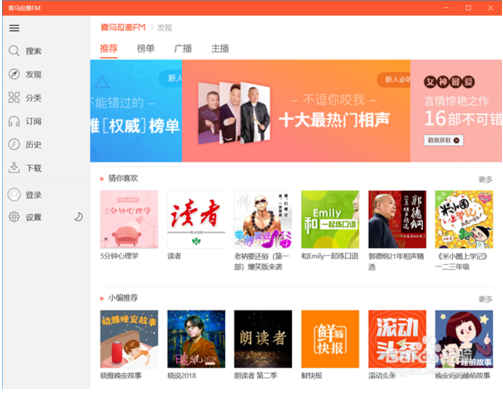Open the red 流动头条 album cover
The height and width of the screenshot is (399, 503).
coord(397,339)
